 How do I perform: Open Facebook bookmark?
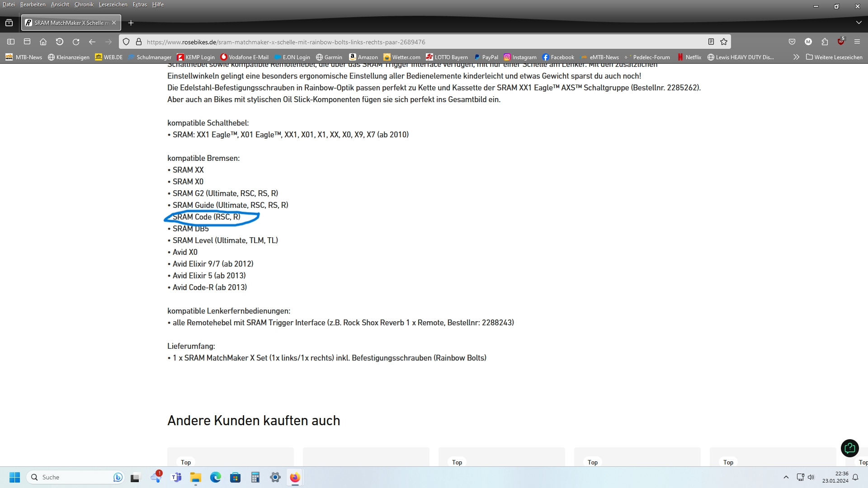click(558, 57)
